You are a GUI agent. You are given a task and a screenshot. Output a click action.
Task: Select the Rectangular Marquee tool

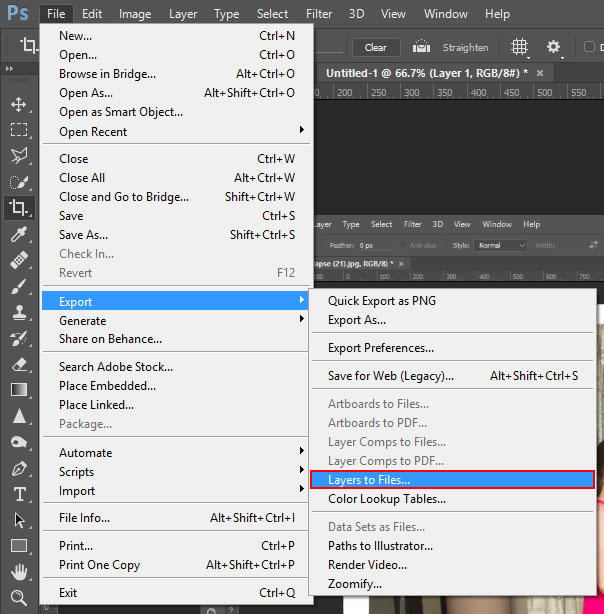(x=18, y=130)
